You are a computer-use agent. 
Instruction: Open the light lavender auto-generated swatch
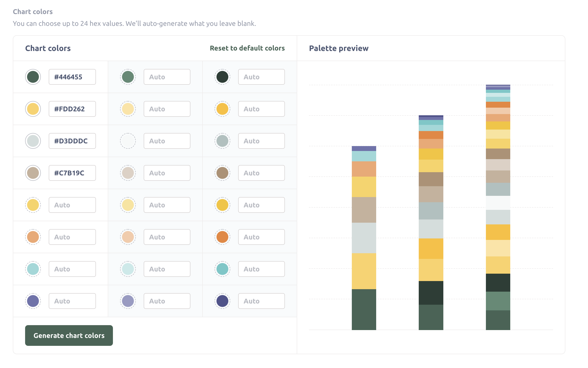coord(128,301)
